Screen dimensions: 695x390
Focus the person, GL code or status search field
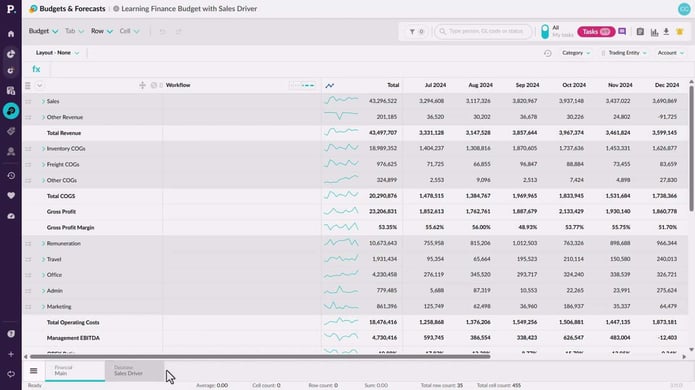click(483, 31)
